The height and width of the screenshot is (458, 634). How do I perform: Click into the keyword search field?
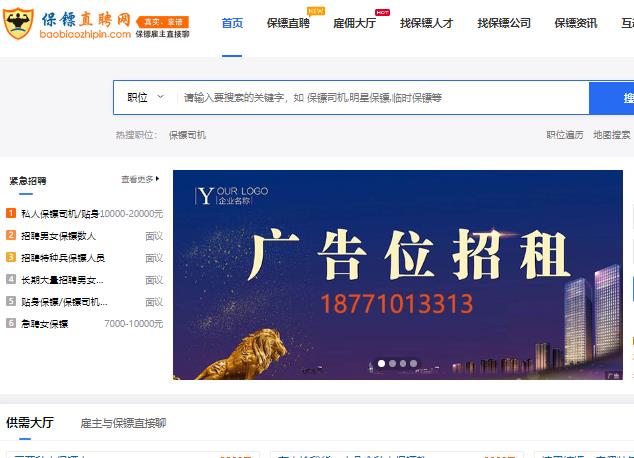[x=380, y=98]
